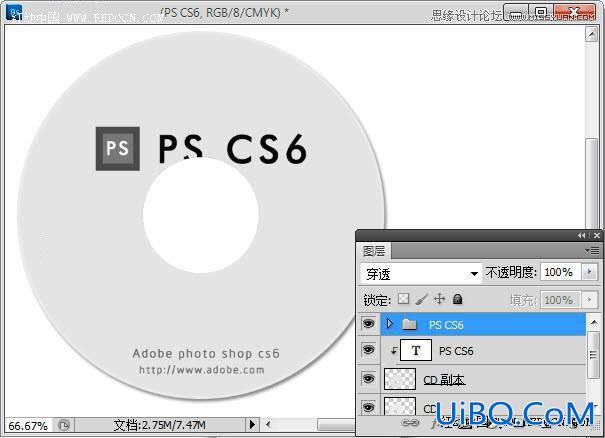The width and height of the screenshot is (605, 438).
Task: Click the status bar document info icon
Action: pyautogui.click(x=64, y=425)
